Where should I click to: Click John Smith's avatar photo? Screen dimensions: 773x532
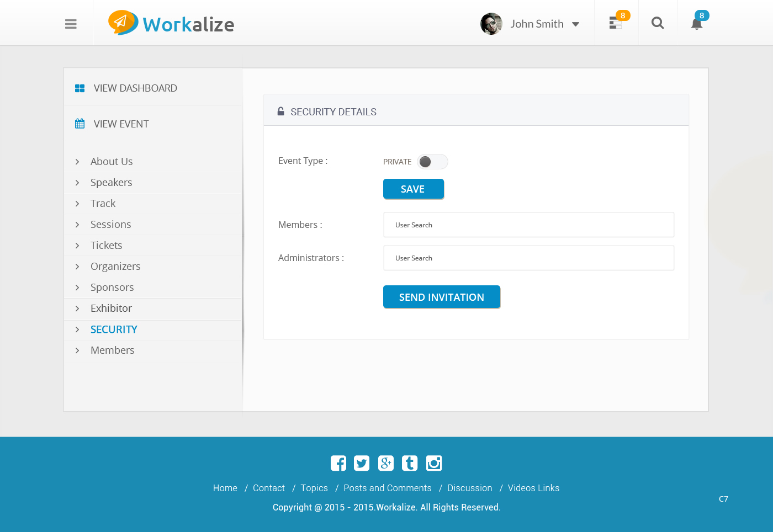(x=491, y=24)
